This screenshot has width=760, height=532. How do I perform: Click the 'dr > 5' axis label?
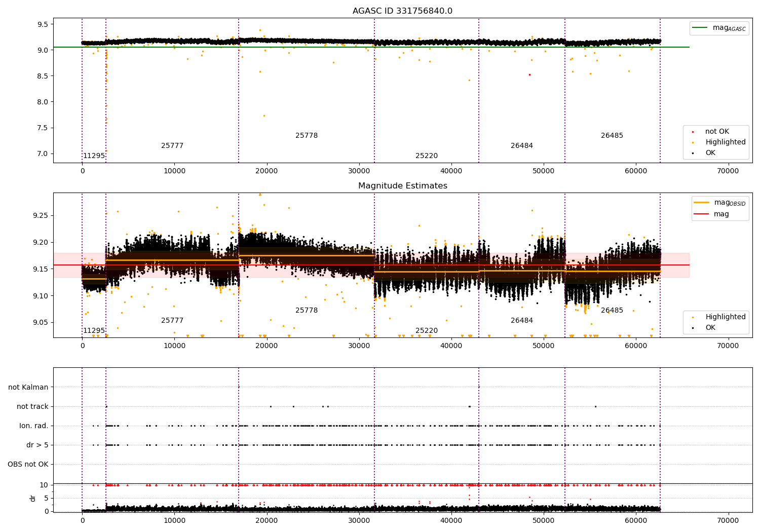point(37,445)
